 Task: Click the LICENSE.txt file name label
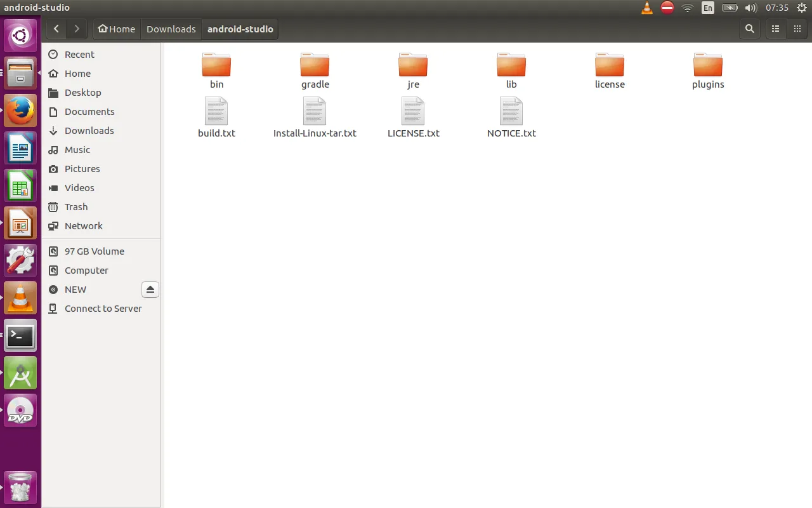pos(413,133)
